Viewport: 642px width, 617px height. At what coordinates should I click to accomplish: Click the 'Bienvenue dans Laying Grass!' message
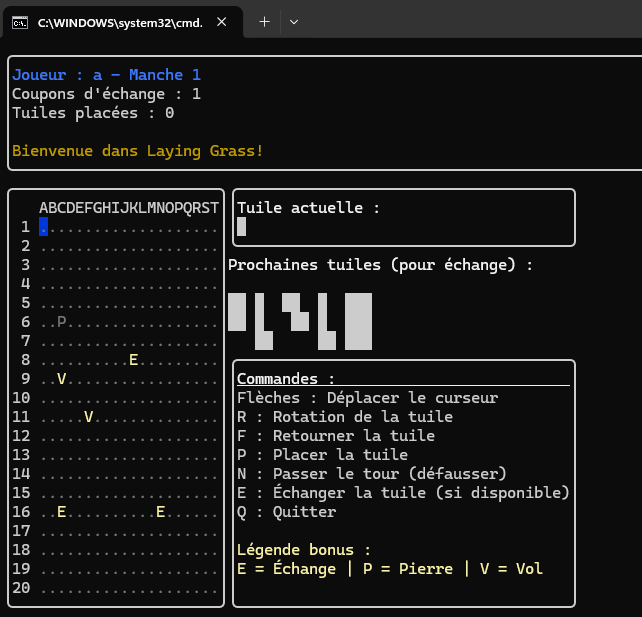138,151
